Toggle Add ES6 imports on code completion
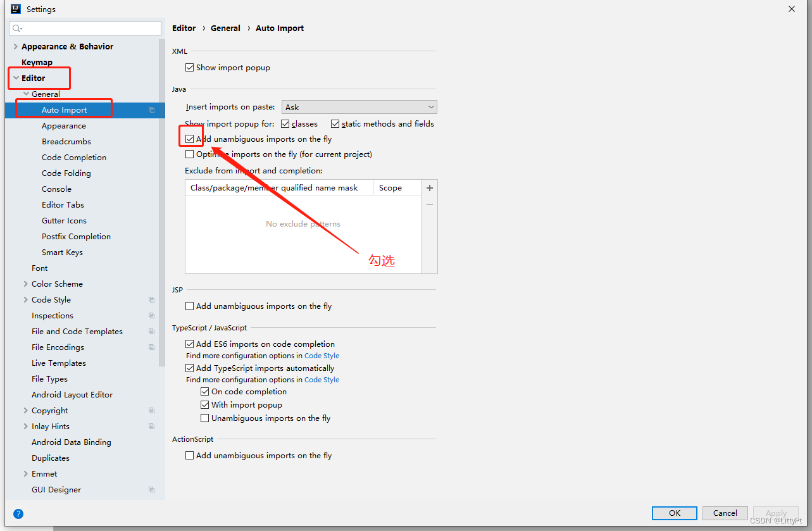 (x=190, y=344)
